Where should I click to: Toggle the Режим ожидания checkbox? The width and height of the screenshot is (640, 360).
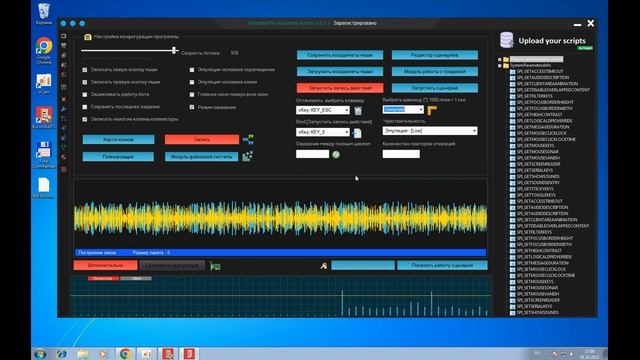coord(192,107)
